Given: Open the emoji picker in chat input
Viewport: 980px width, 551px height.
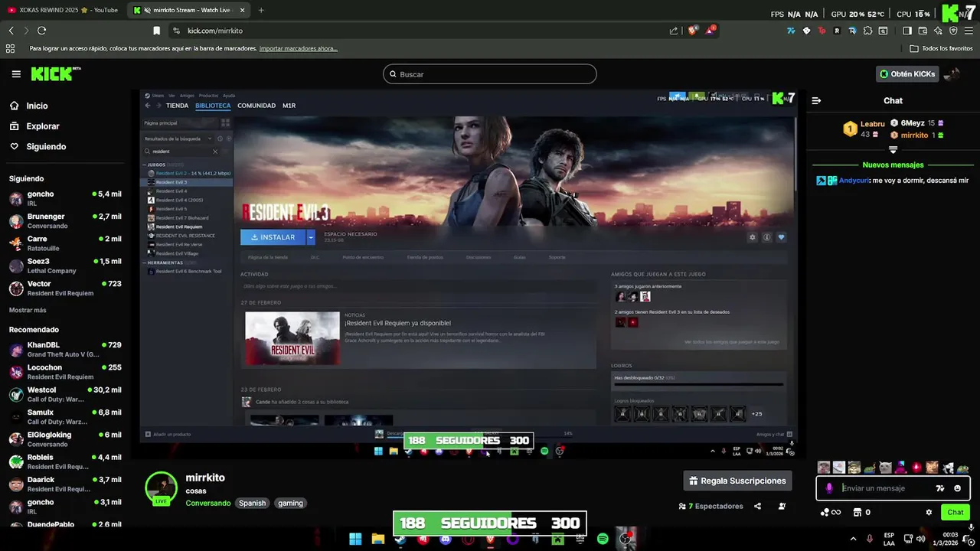Looking at the screenshot, I should click(957, 488).
